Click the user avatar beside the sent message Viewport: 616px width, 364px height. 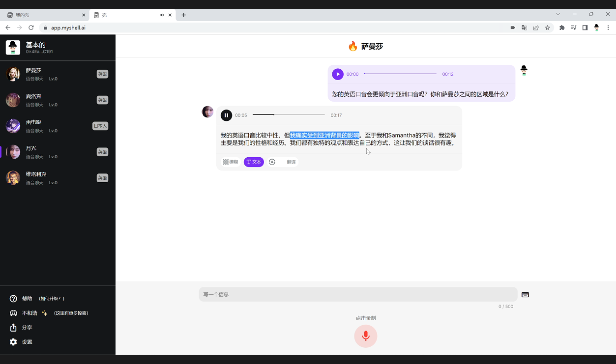coord(524,70)
